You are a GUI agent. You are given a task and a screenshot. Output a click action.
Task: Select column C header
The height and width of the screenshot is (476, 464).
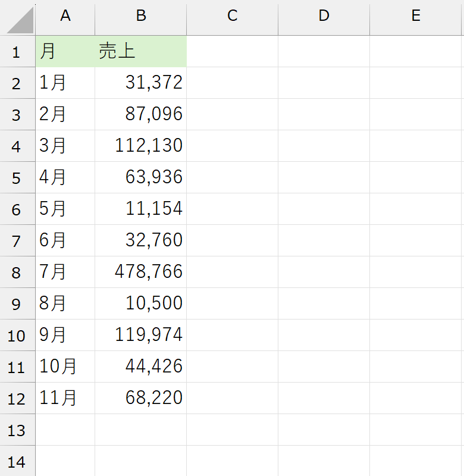233,17
